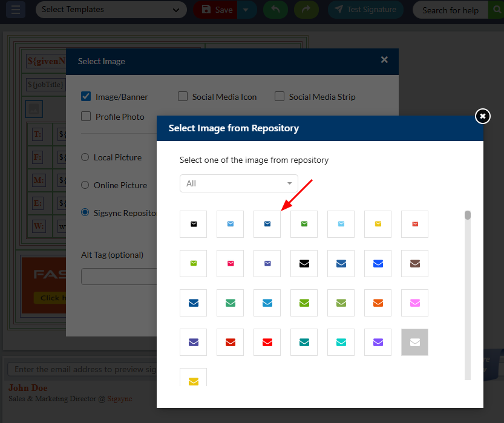
Task: Open the Select Templates dropdown
Action: click(111, 10)
